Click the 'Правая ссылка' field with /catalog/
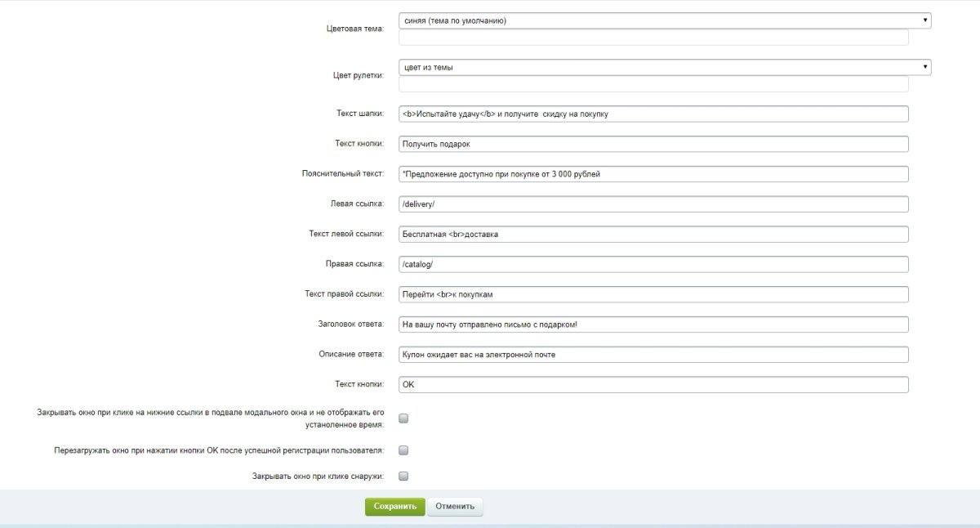Viewport: 980px width, 528px height. (653, 265)
